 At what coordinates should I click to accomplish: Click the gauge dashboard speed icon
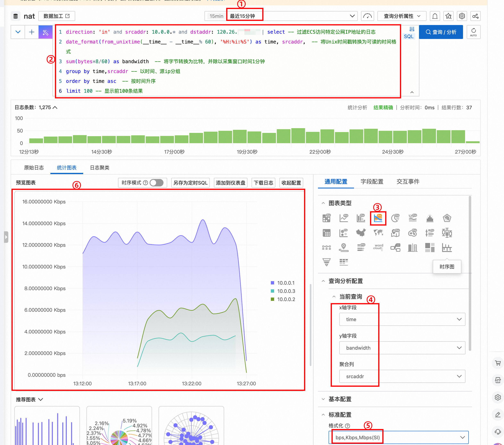tap(367, 16)
